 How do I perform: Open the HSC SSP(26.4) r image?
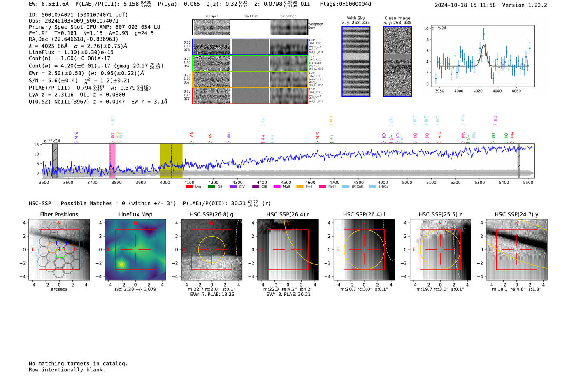(288, 249)
